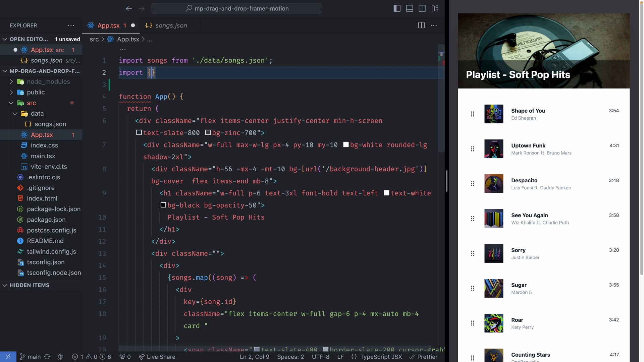Click Roar album thumbnail
Screen dimensions: 644x362
pyautogui.click(x=494, y=323)
